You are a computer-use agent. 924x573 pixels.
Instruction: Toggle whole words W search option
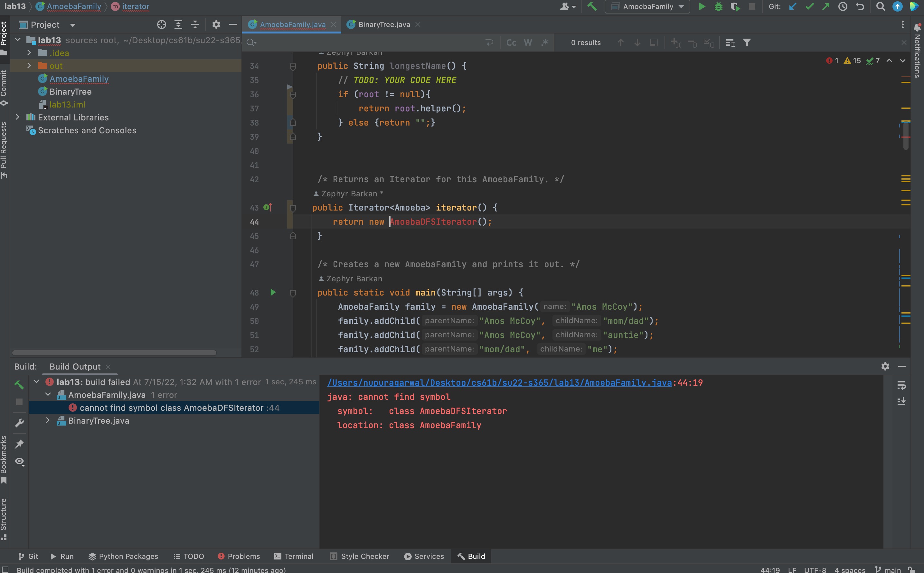pyautogui.click(x=528, y=42)
